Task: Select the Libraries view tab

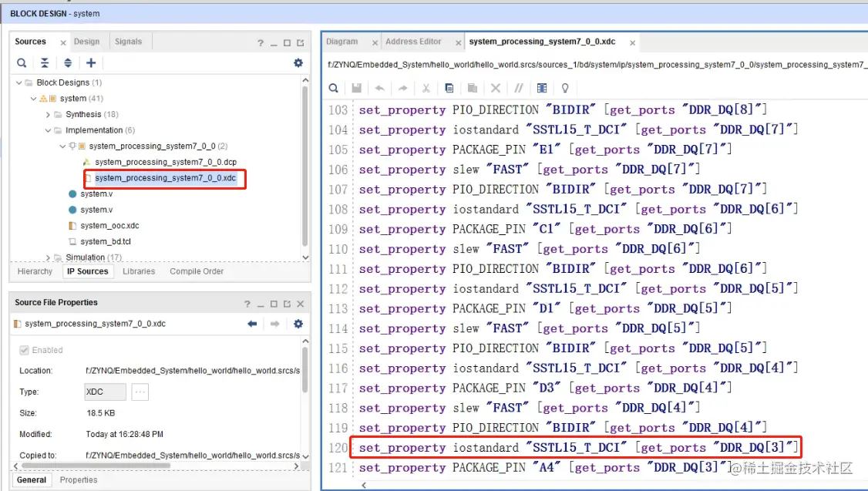Action: pyautogui.click(x=139, y=271)
